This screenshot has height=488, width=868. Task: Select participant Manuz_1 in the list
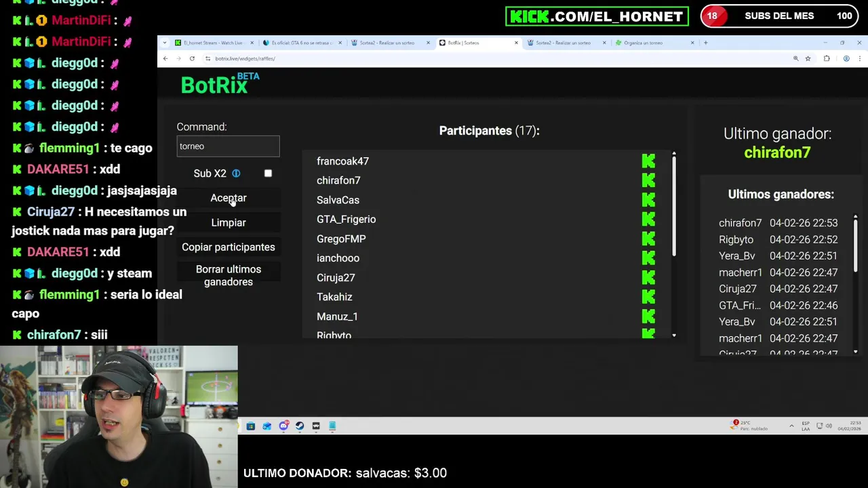[337, 317]
